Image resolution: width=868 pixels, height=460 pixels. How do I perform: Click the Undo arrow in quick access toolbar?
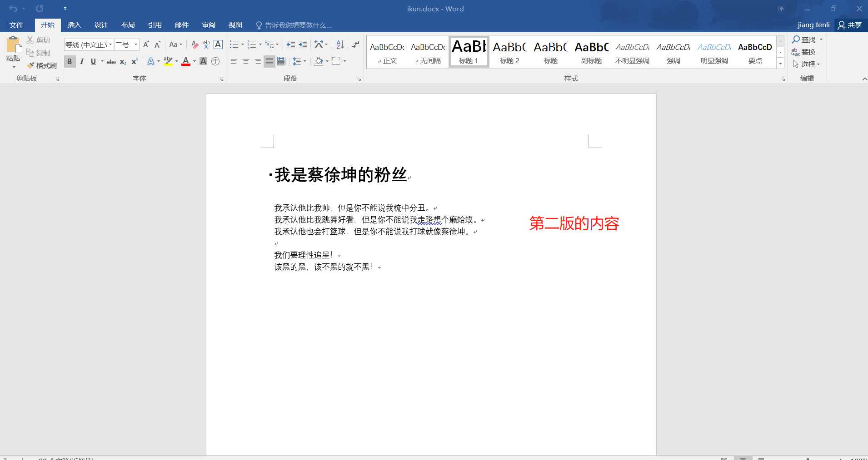pyautogui.click(x=13, y=9)
